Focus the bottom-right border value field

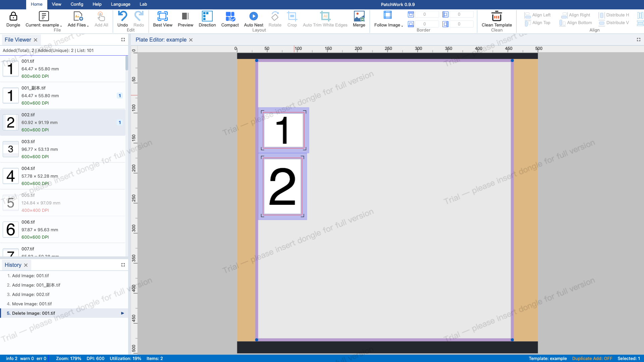click(x=462, y=24)
